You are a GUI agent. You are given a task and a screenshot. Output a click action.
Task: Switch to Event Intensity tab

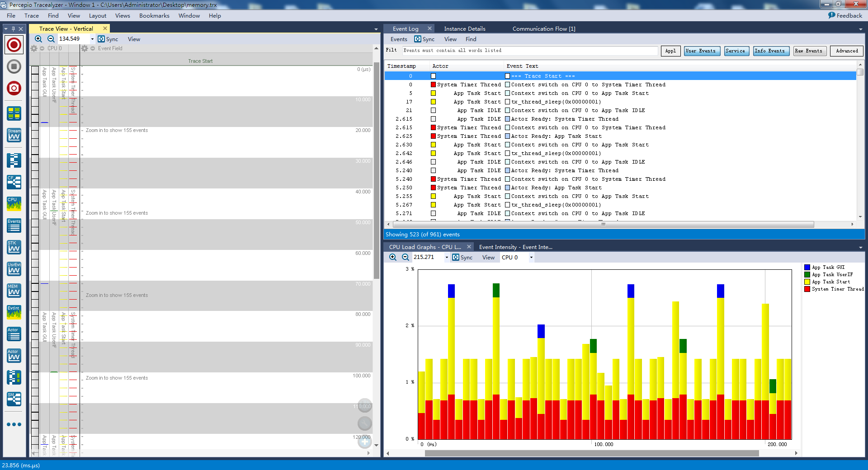tap(516, 247)
